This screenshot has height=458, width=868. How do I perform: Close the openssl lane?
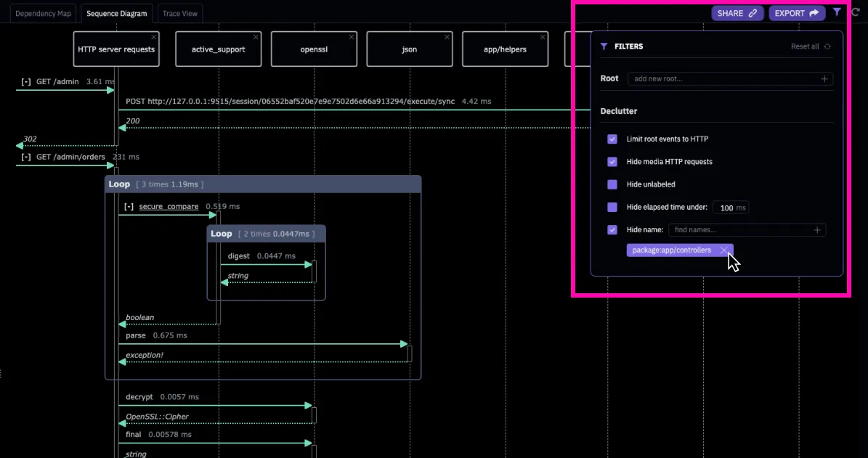(x=352, y=37)
